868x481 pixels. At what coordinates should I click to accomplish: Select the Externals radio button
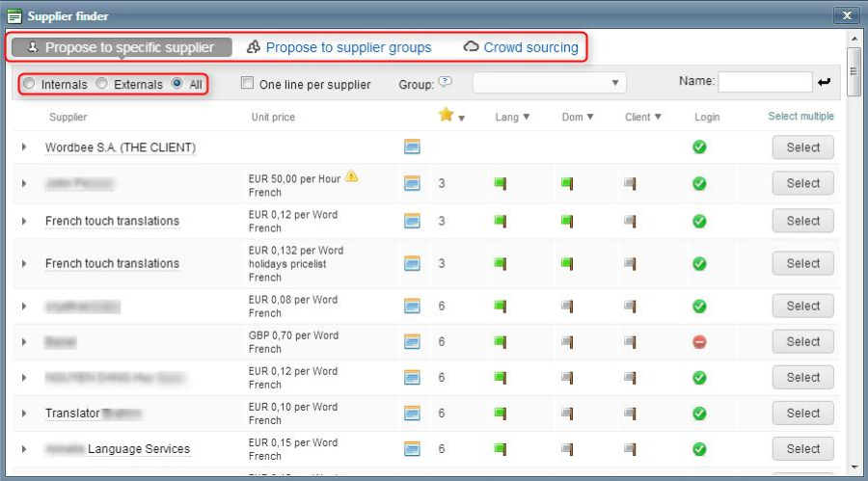[x=101, y=84]
